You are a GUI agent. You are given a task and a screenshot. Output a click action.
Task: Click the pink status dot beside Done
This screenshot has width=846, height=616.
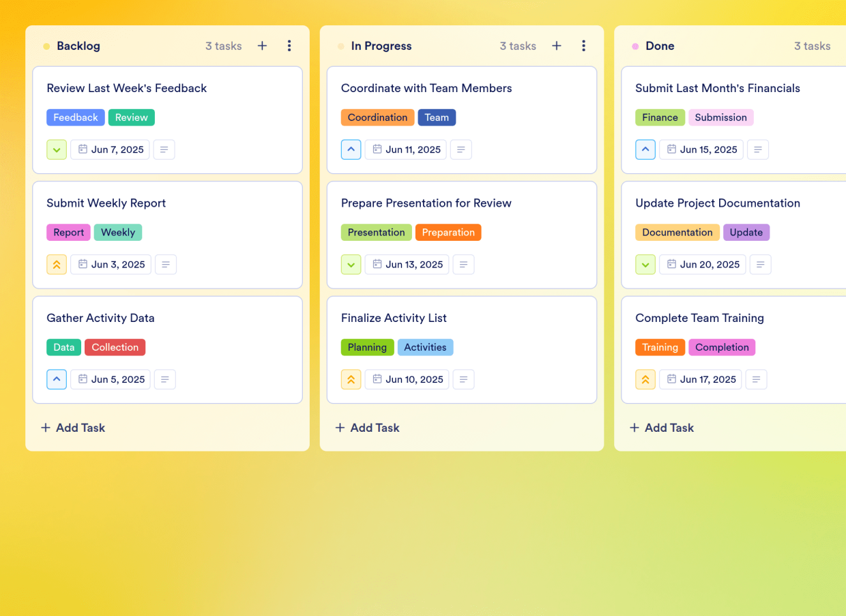pos(634,46)
